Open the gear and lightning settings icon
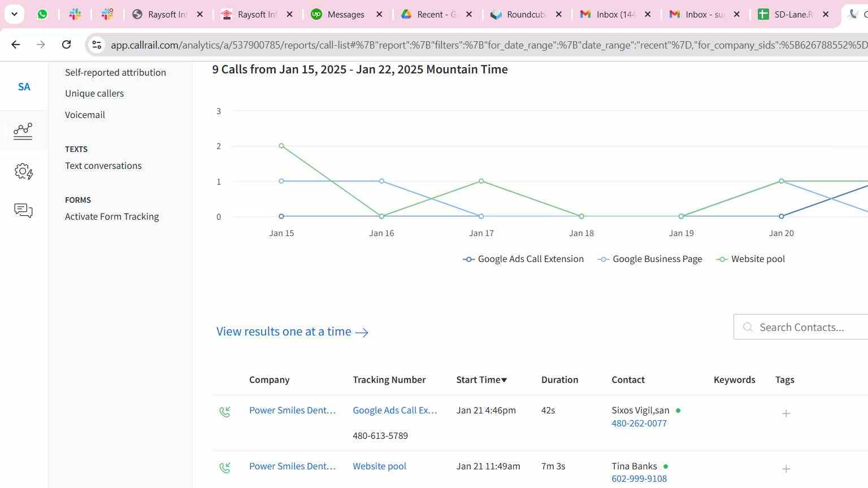This screenshot has height=488, width=868. (24, 171)
